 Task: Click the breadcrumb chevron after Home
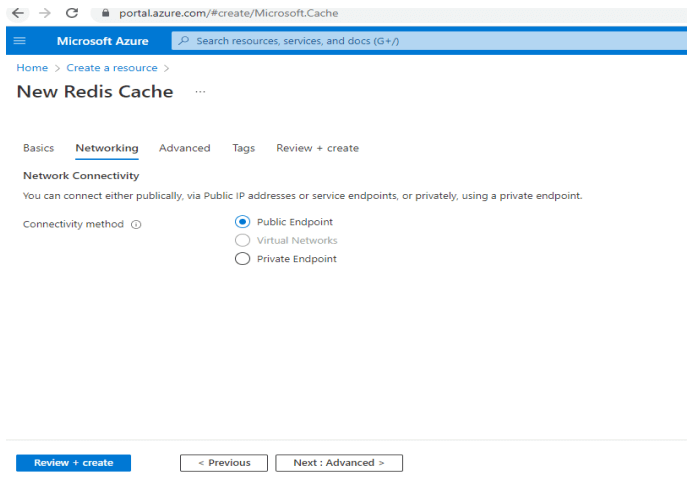[57, 68]
